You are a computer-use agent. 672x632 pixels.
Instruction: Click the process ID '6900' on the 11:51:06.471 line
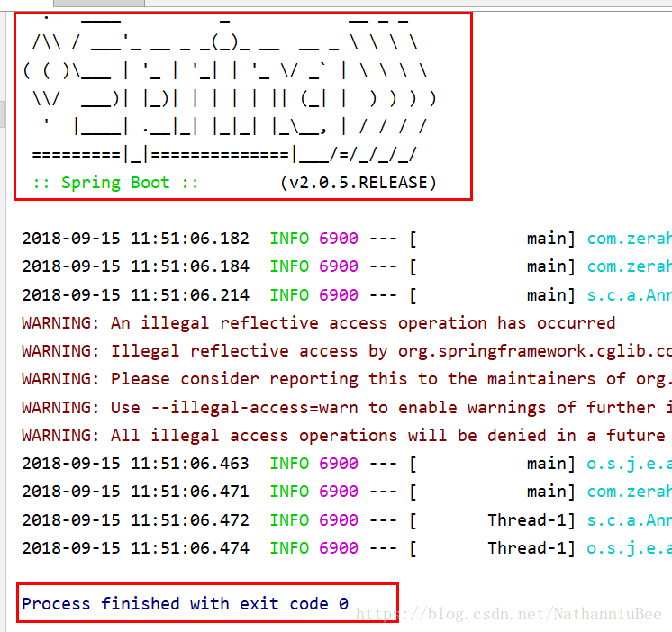click(339, 492)
